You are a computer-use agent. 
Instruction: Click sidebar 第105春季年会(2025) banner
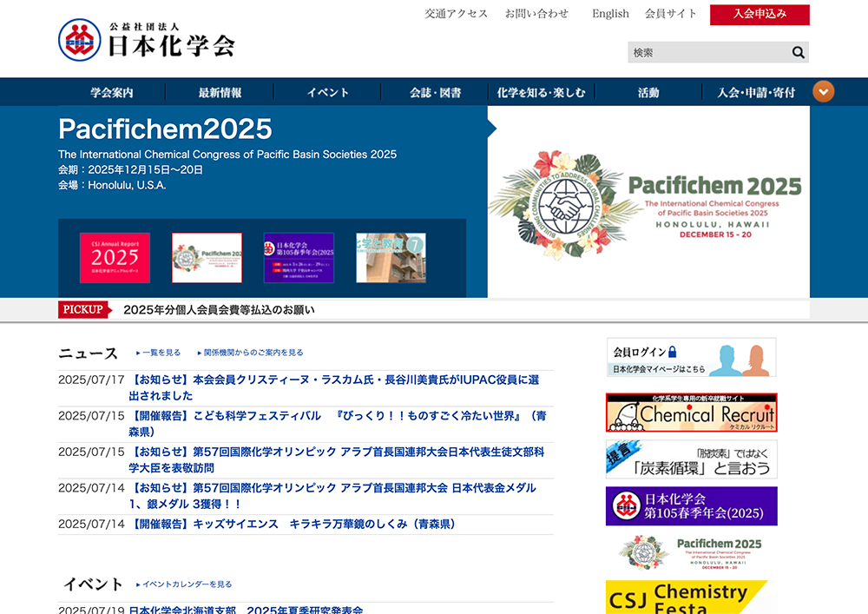pos(692,506)
